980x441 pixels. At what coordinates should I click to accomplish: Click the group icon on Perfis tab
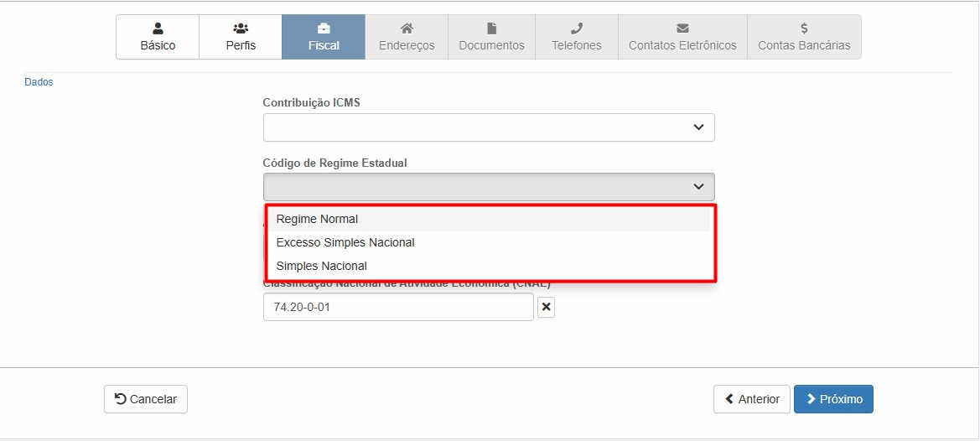coord(241,29)
